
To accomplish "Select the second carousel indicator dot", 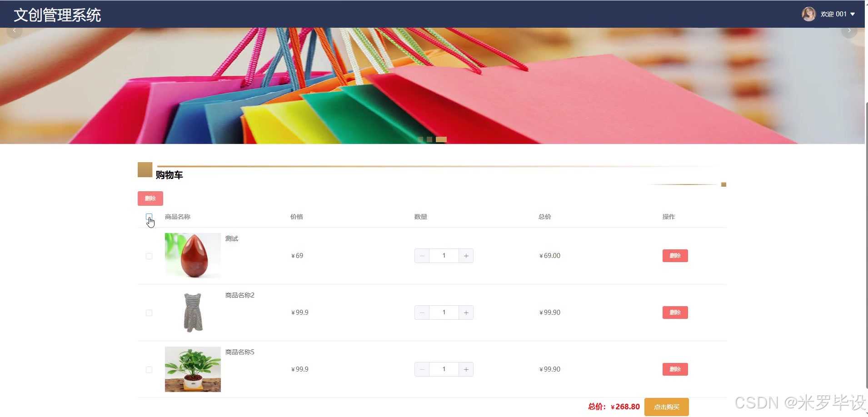I will click(429, 139).
